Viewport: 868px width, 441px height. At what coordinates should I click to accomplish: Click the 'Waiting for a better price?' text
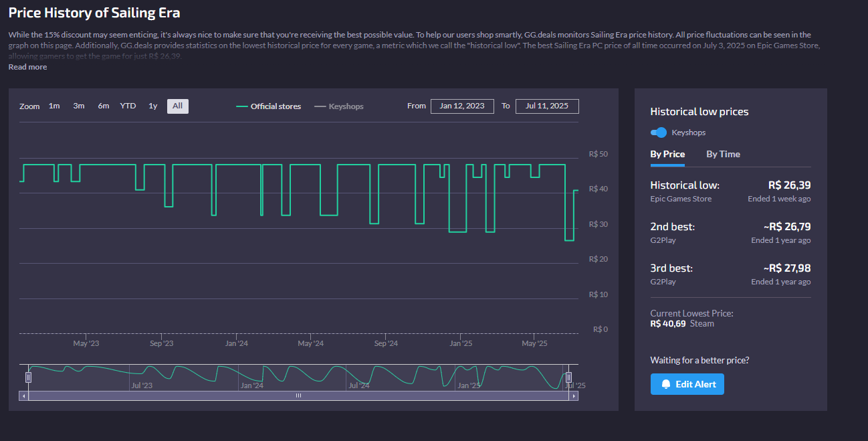coord(700,360)
